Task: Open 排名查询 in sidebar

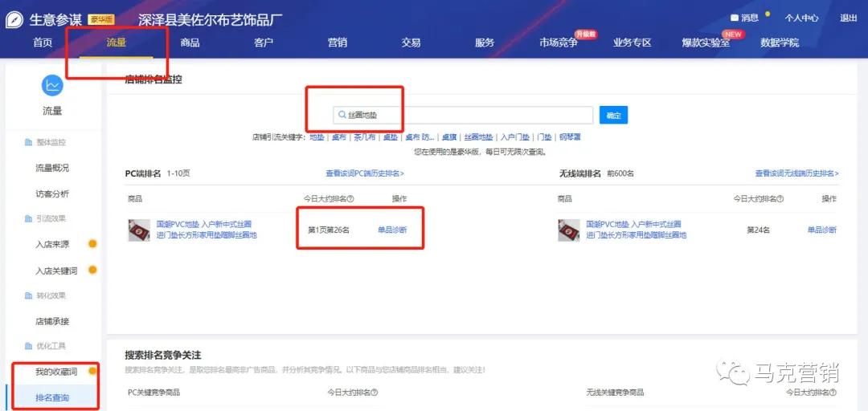Action: (52, 397)
